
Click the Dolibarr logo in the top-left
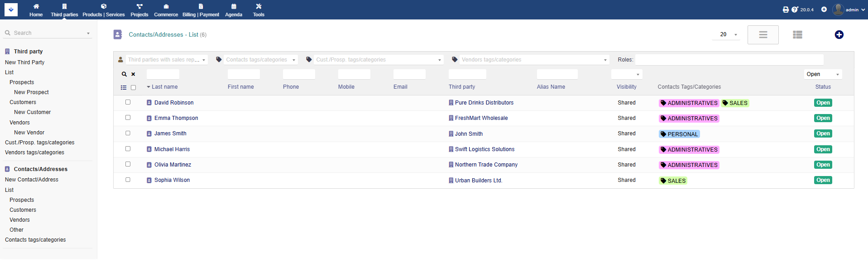11,10
